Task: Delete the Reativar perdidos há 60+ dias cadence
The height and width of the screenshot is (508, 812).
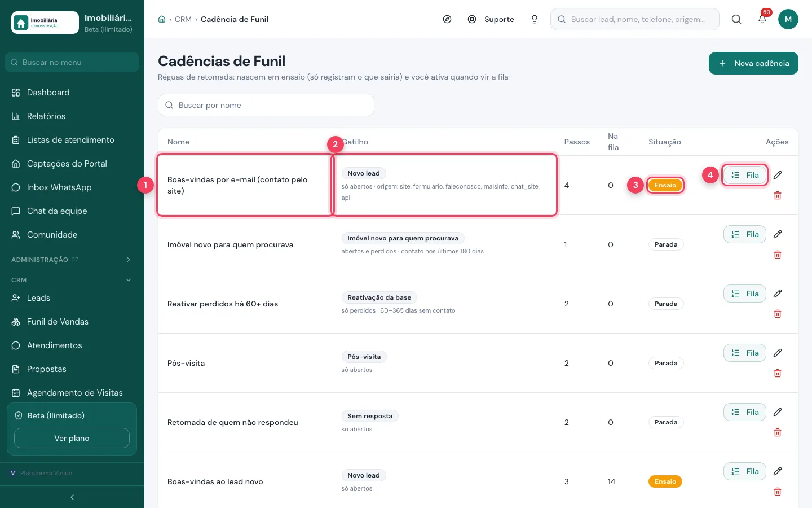Action: point(778,314)
